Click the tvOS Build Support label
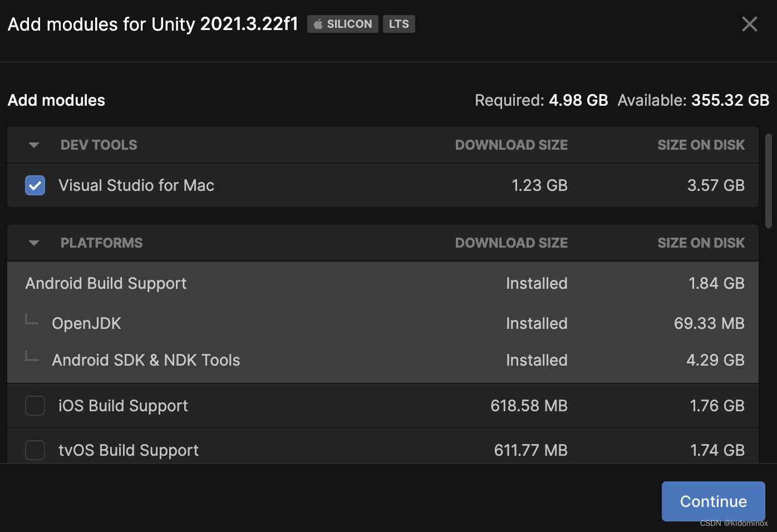The image size is (777, 532). tap(129, 450)
